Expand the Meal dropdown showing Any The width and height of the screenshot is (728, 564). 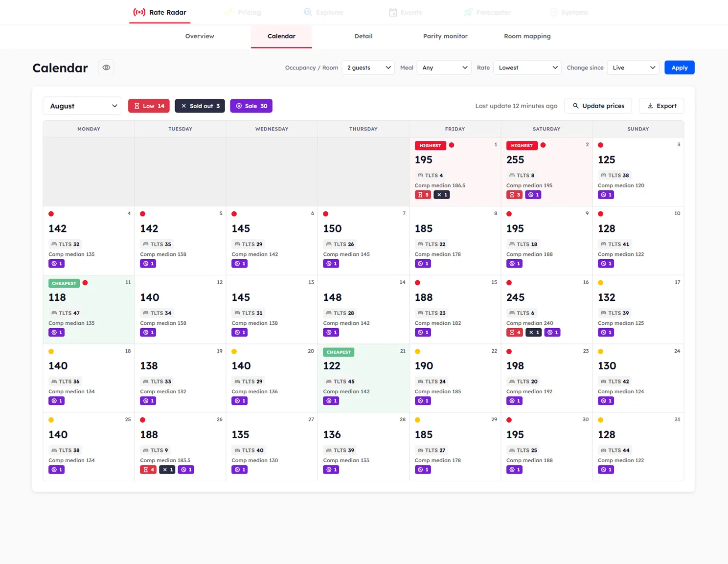pyautogui.click(x=444, y=68)
